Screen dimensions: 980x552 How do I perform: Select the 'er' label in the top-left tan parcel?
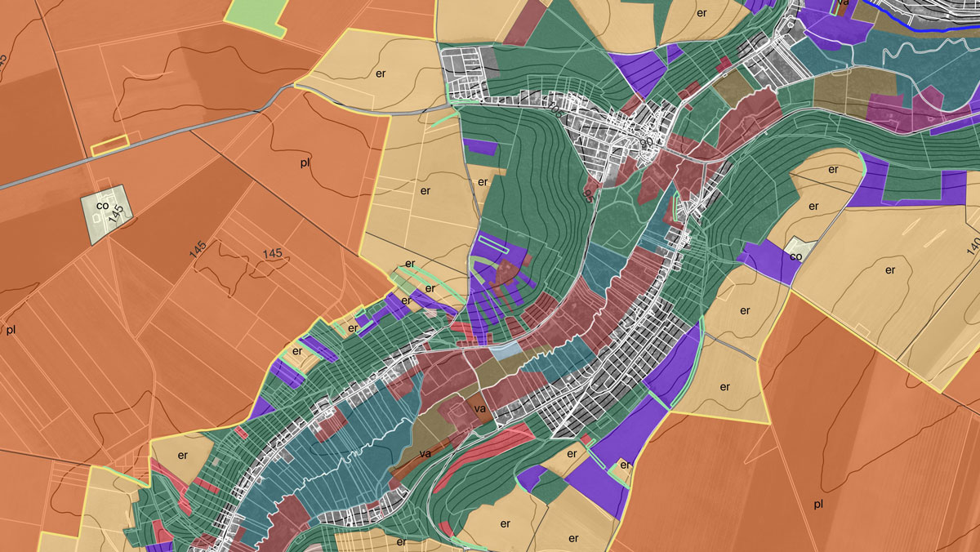coord(380,73)
